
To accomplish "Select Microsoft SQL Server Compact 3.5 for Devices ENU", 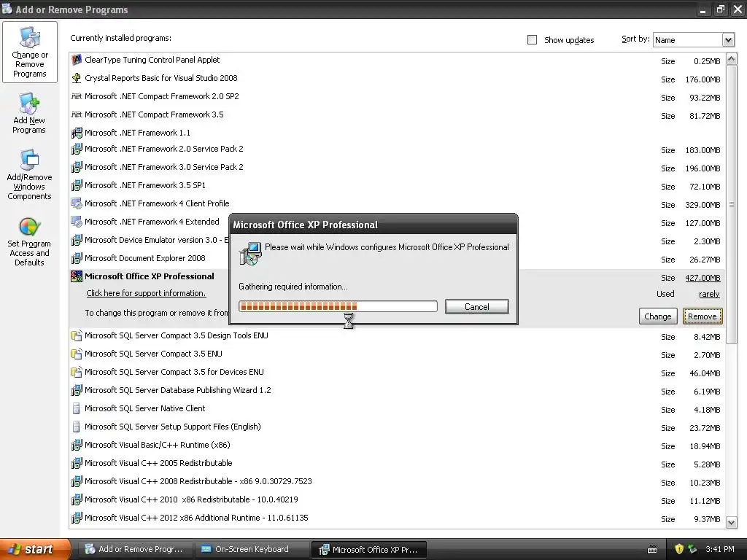I will (174, 372).
